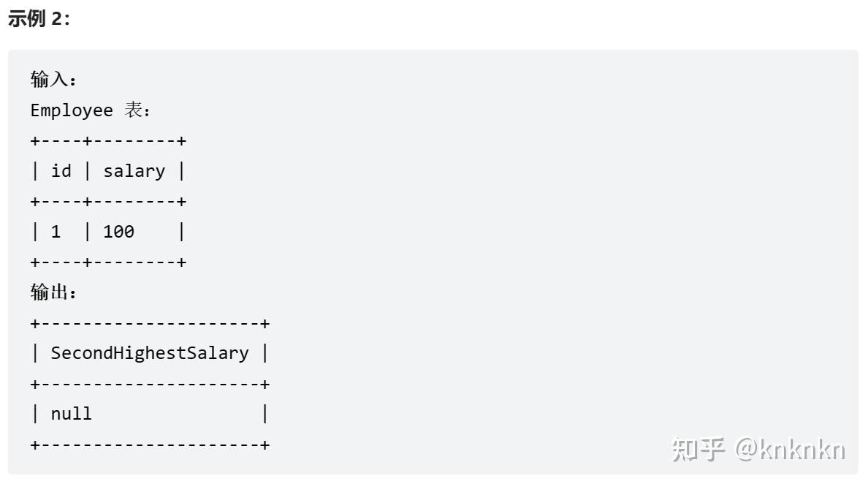Click the salary value 100
Screen dimensions: 868x484
[x=118, y=232]
